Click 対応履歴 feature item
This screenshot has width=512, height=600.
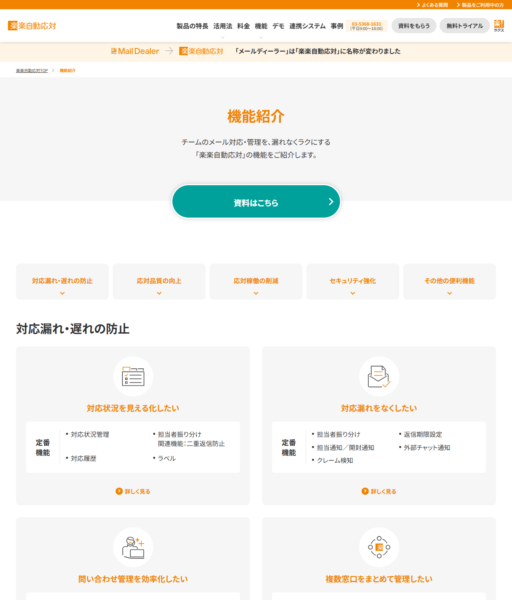pos(83,458)
